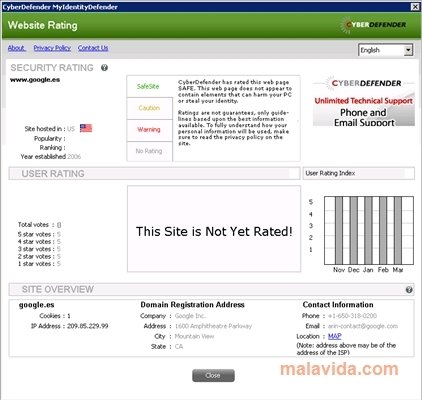This screenshot has height=400, width=422.
Task: Click the Unlimited Technical Support banner
Action: click(364, 102)
